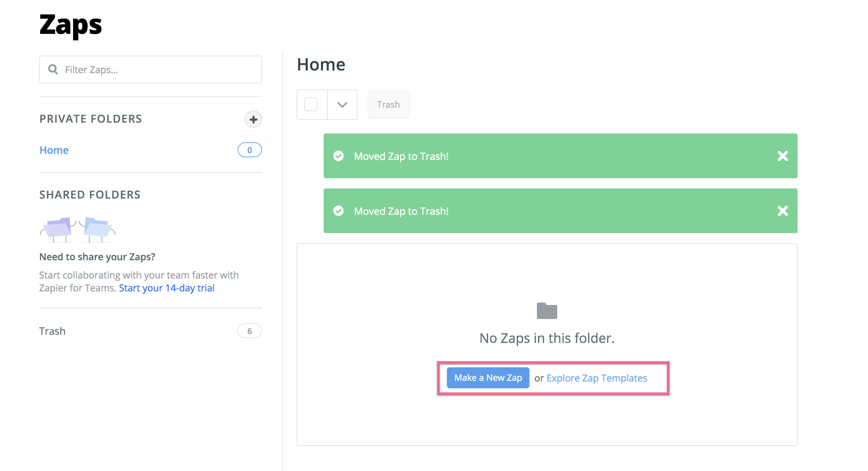Open the Trash folder in sidebar
868x471 pixels.
click(52, 331)
